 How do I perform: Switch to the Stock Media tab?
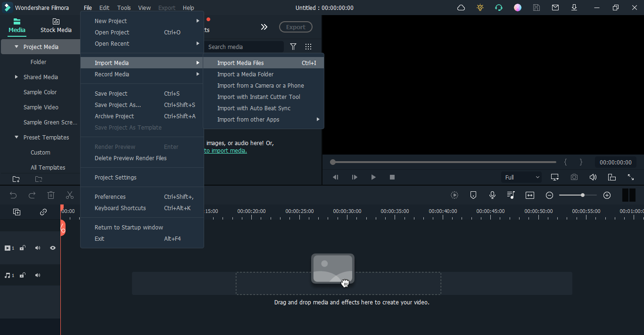[56, 25]
